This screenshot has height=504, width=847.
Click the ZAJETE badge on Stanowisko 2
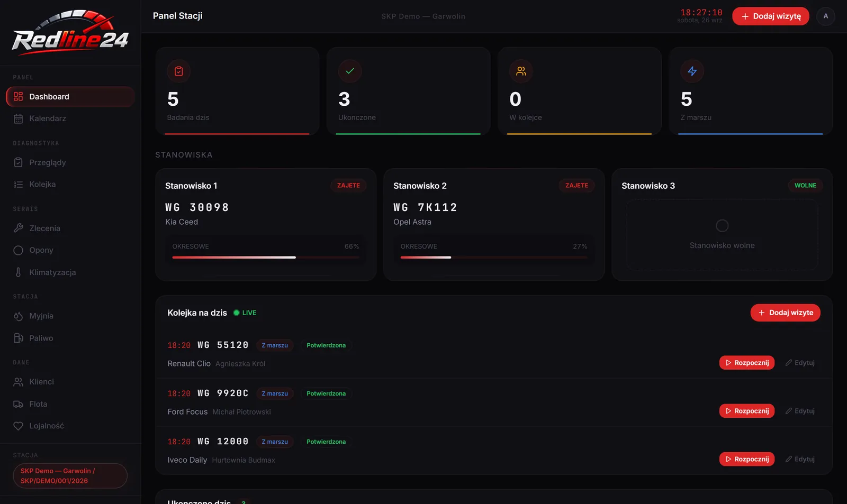click(576, 186)
